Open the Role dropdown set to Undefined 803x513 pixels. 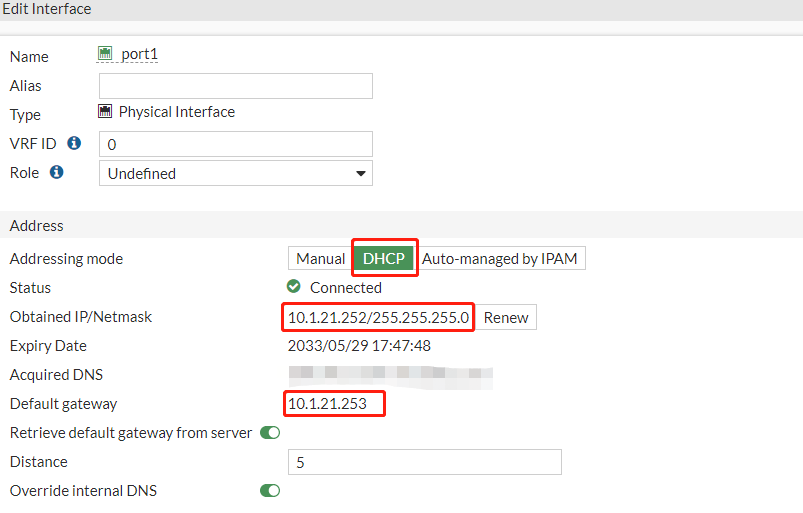coord(236,173)
